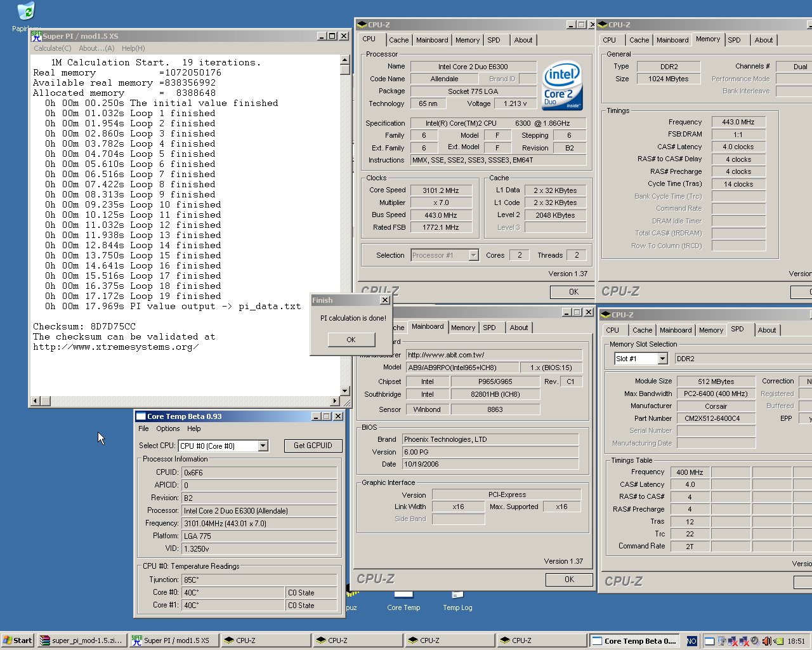Screen dimensions: 812x650
Task: Open About tab in Mainboard CPU-Z window
Action: coord(519,328)
